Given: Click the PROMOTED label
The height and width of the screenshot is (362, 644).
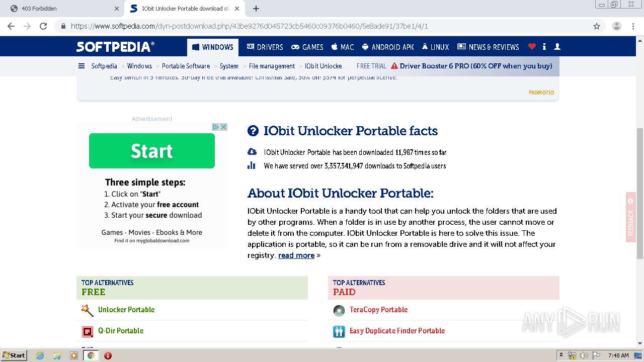Looking at the screenshot, I should point(541,93).
